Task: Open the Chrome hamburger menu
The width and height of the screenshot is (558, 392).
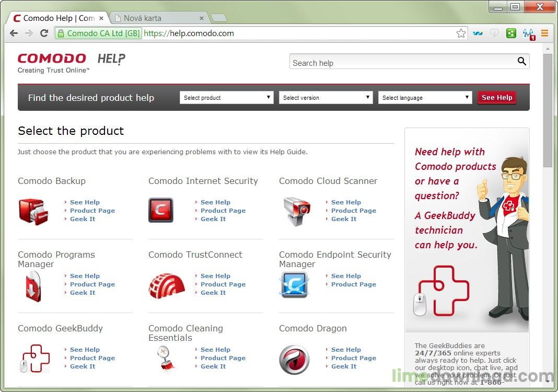Action: click(x=544, y=33)
